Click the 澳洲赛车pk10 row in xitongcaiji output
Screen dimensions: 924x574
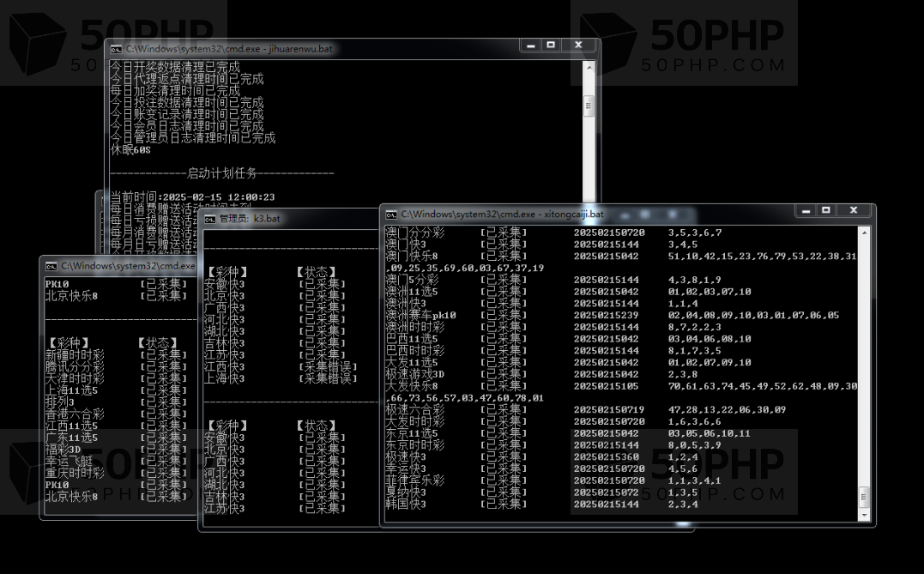pos(420,315)
